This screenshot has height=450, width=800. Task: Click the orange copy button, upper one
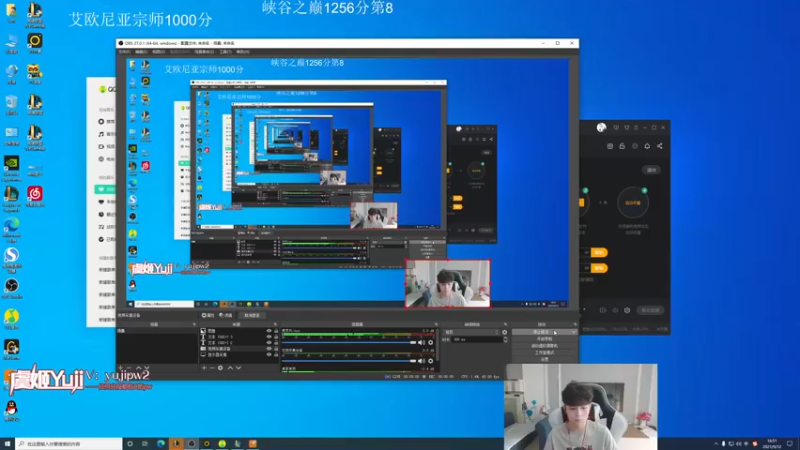pos(599,253)
